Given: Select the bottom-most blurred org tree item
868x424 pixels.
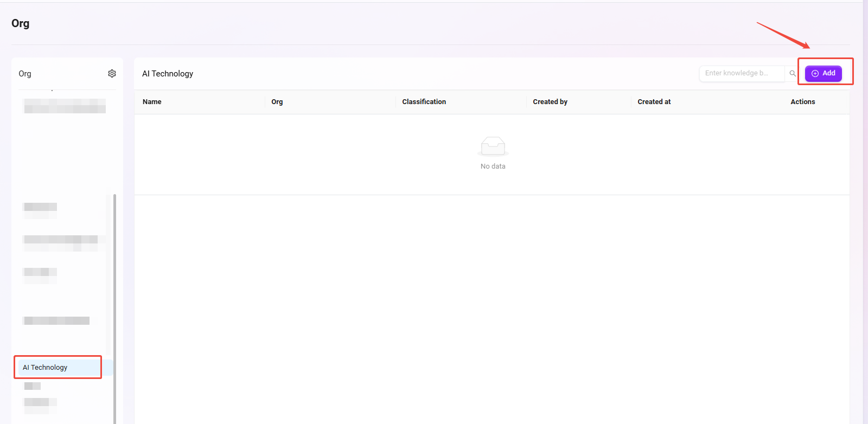Looking at the screenshot, I should click(40, 402).
